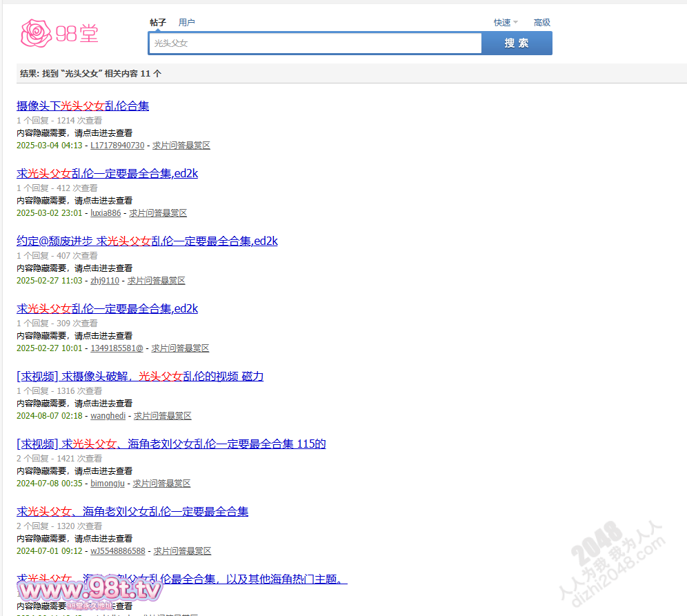
Task: View the wanghedi user profile
Action: pyautogui.click(x=108, y=416)
